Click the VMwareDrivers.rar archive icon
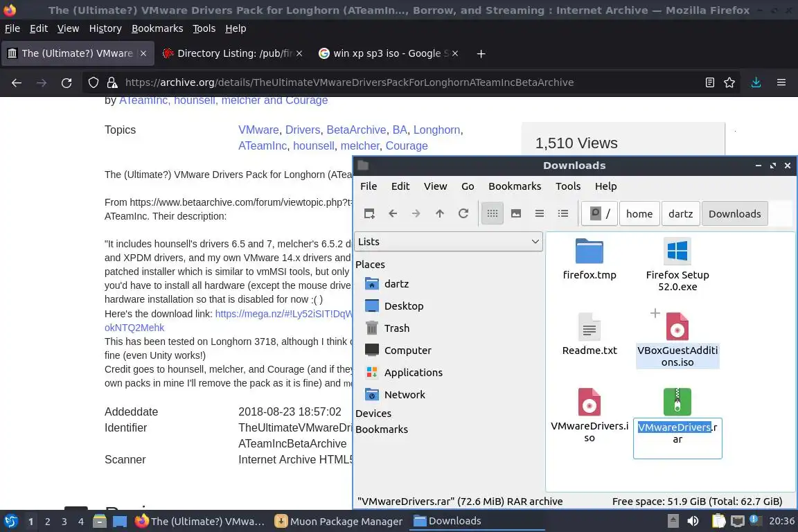798x532 pixels. 677,402
